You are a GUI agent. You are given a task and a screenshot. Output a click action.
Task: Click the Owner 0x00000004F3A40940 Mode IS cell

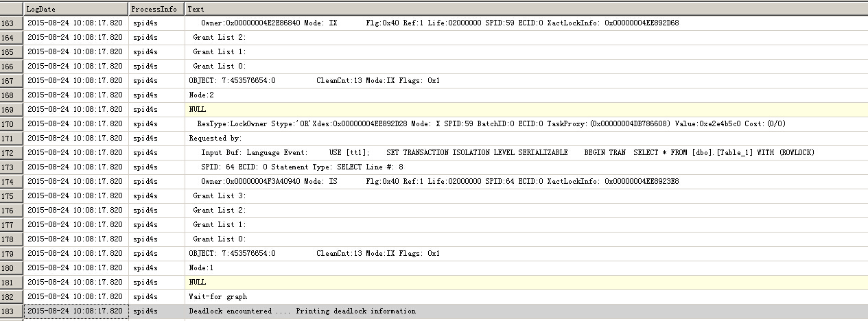526,181
